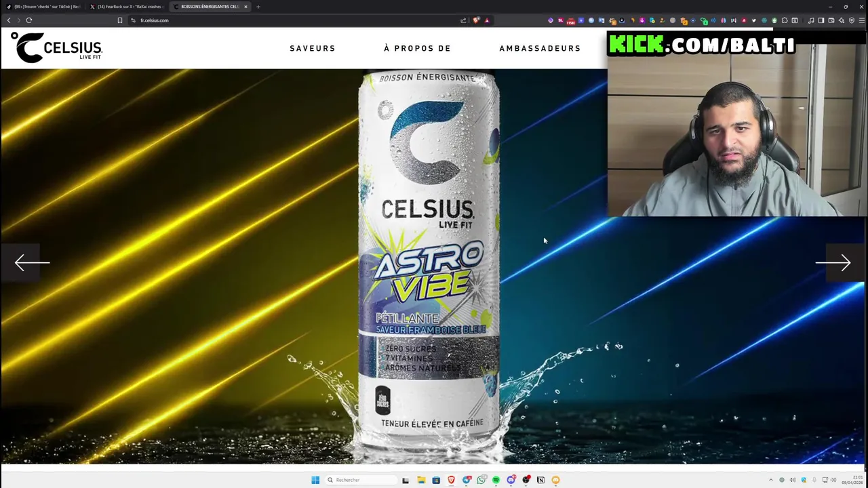Viewport: 868px width, 488px height.
Task: Open Microsoft Store taskbar icon
Action: (436, 480)
